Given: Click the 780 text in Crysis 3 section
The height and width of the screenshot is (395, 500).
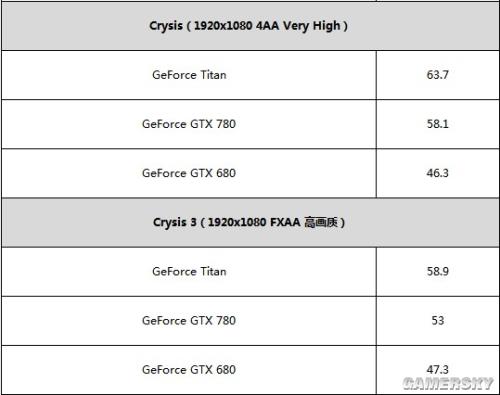Looking at the screenshot, I should [226, 321].
